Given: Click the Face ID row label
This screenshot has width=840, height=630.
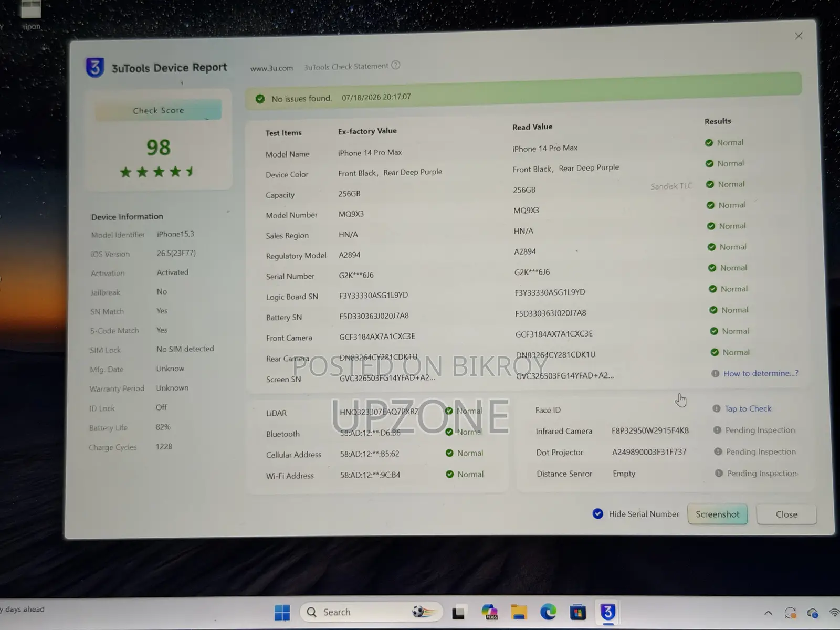Looking at the screenshot, I should tap(548, 410).
